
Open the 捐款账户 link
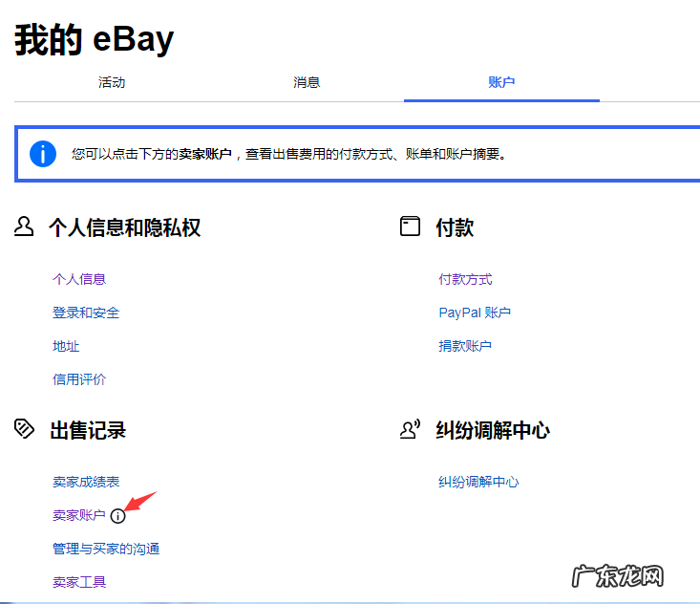point(465,346)
